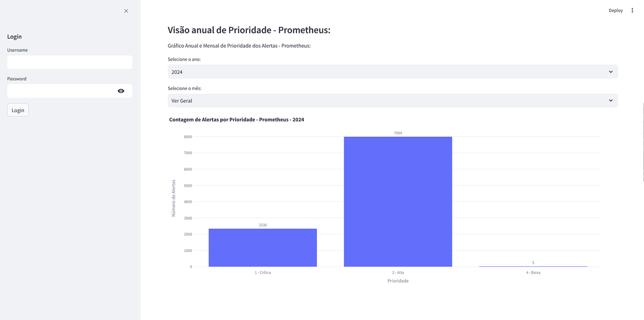Click the 2 - Alta axis label
This screenshot has height=320, width=644.
coord(398,273)
